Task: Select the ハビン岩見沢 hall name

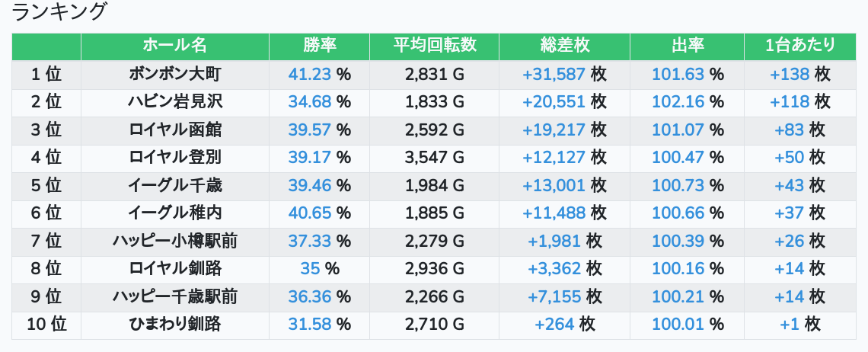Action: pyautogui.click(x=175, y=102)
